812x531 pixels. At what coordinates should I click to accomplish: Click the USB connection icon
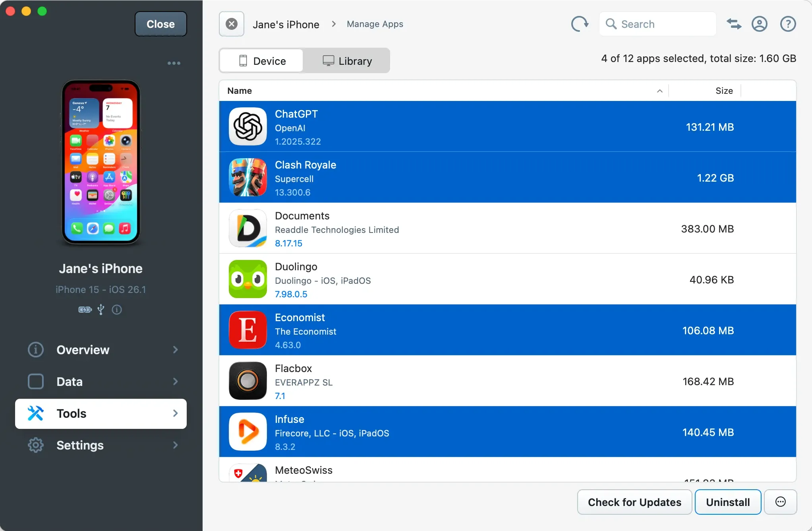click(101, 310)
